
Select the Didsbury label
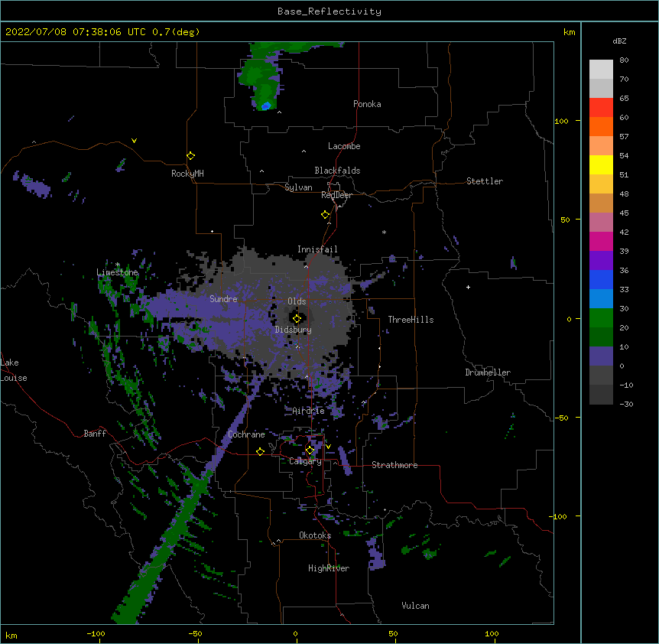pyautogui.click(x=294, y=330)
